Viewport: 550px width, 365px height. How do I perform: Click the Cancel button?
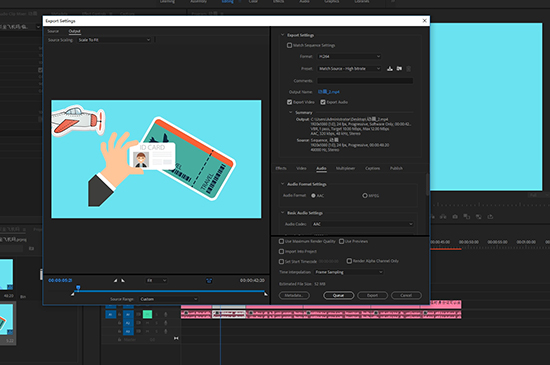(406, 295)
